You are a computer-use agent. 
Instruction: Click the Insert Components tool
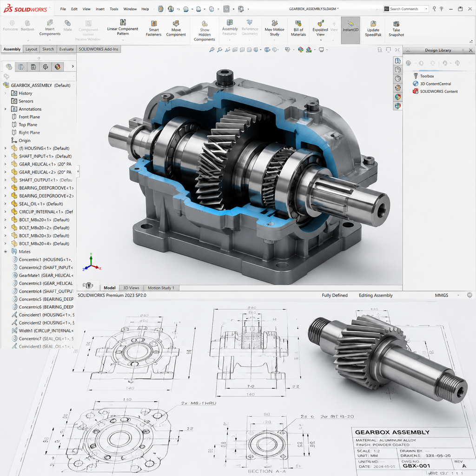50,27
